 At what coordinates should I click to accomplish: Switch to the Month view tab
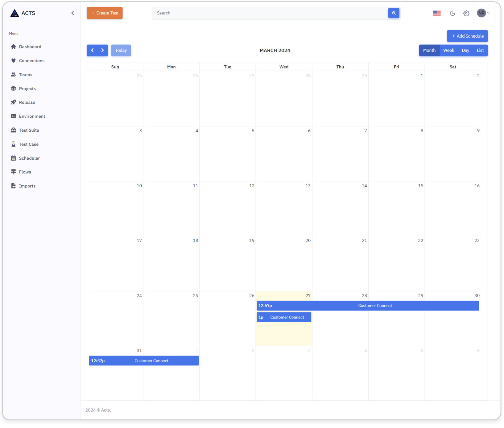tap(429, 50)
